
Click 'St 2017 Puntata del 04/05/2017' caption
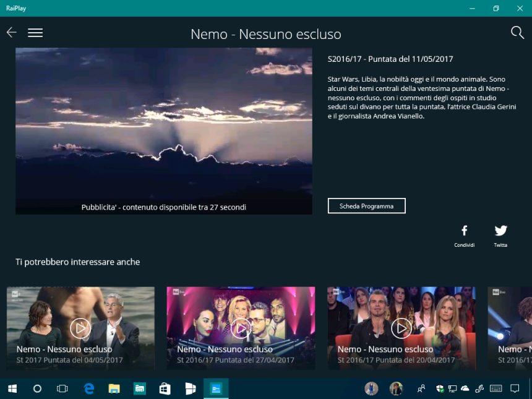click(x=69, y=360)
